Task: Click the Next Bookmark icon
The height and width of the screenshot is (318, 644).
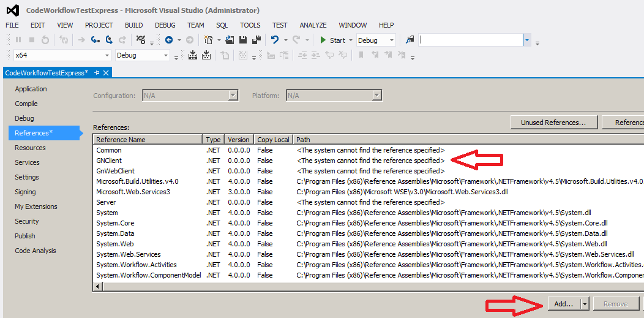Action: click(x=388, y=55)
